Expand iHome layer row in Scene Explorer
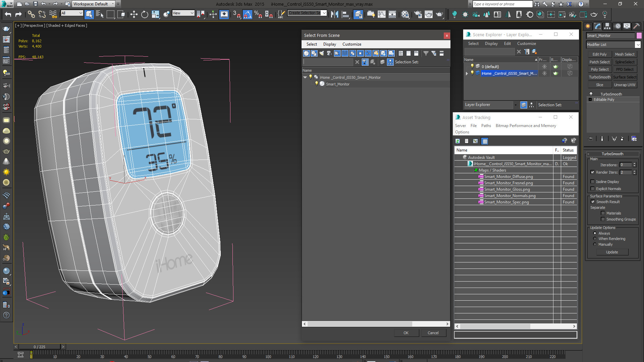This screenshot has width=644, height=362. click(x=467, y=73)
